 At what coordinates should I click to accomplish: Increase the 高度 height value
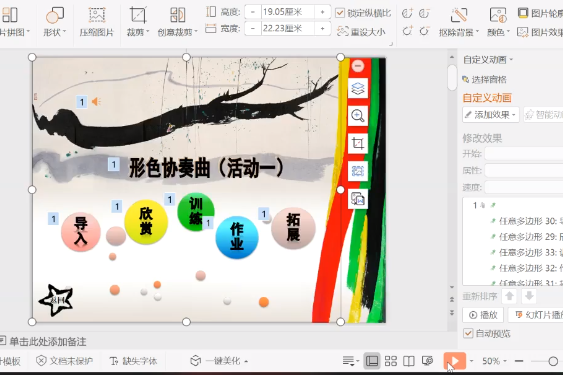[322, 12]
